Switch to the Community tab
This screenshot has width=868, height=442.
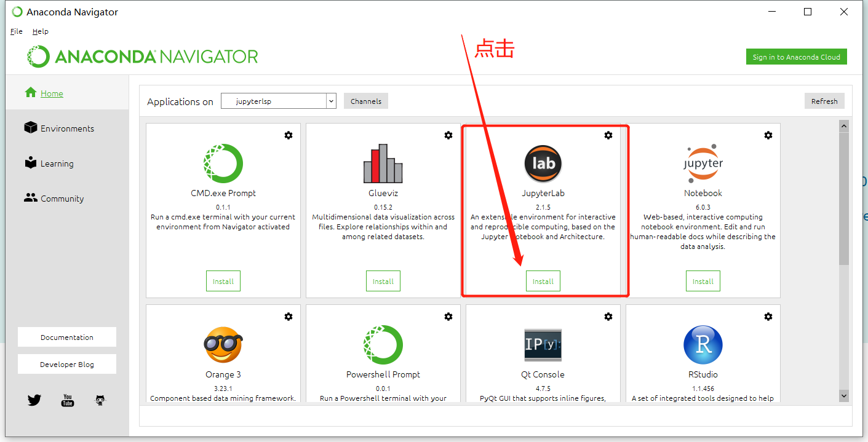click(67, 198)
